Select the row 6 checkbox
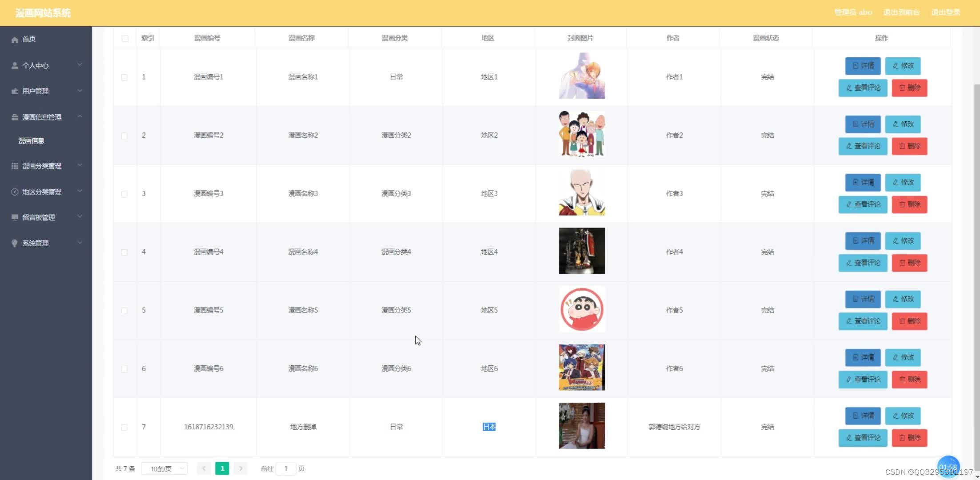Image resolution: width=980 pixels, height=480 pixels. click(x=125, y=369)
